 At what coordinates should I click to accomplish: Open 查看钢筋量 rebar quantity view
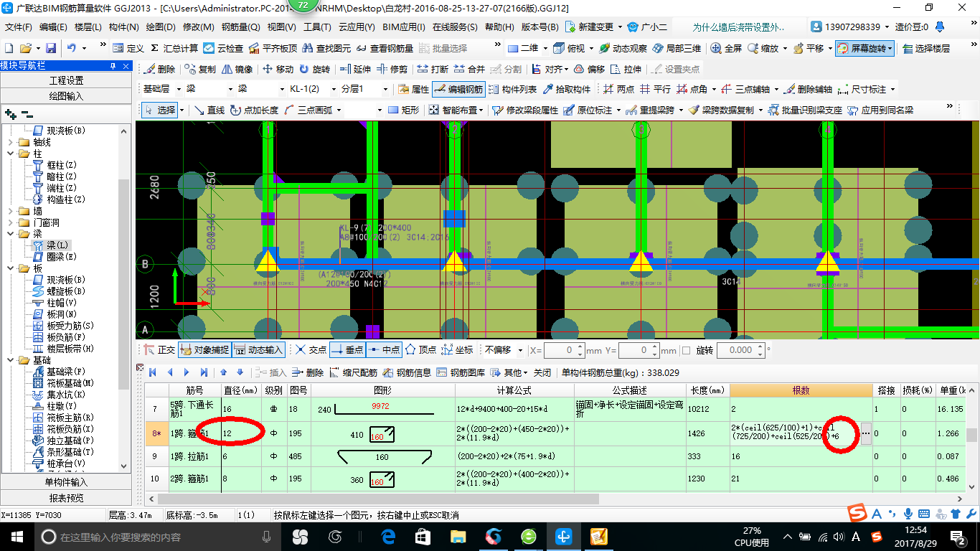[x=385, y=48]
